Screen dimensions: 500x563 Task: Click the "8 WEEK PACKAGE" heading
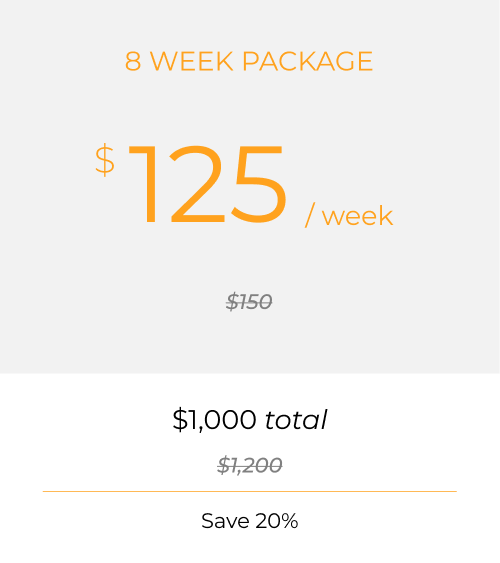(249, 61)
